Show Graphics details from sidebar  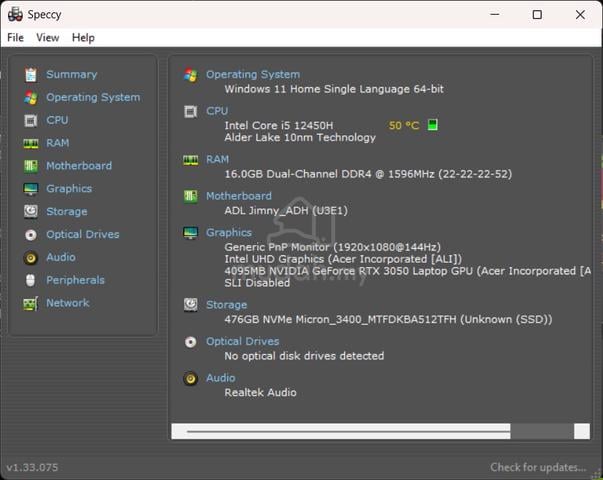69,188
